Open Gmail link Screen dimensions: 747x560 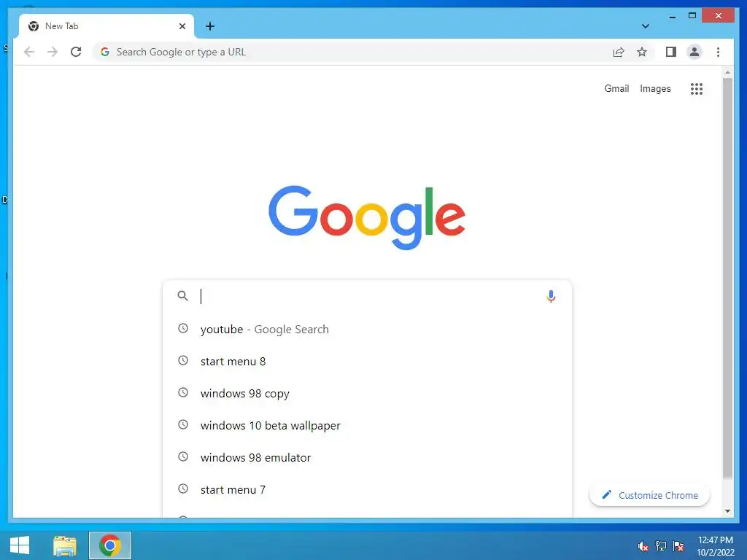(616, 88)
